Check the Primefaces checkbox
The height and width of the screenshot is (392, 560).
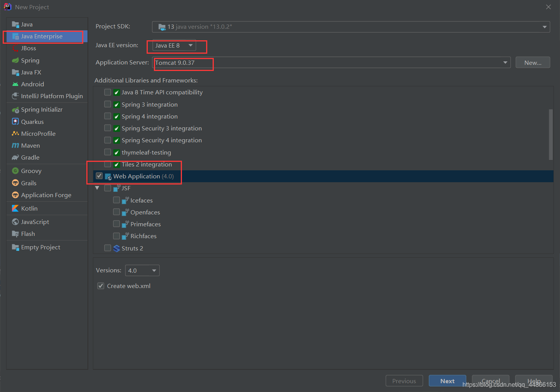[116, 224]
